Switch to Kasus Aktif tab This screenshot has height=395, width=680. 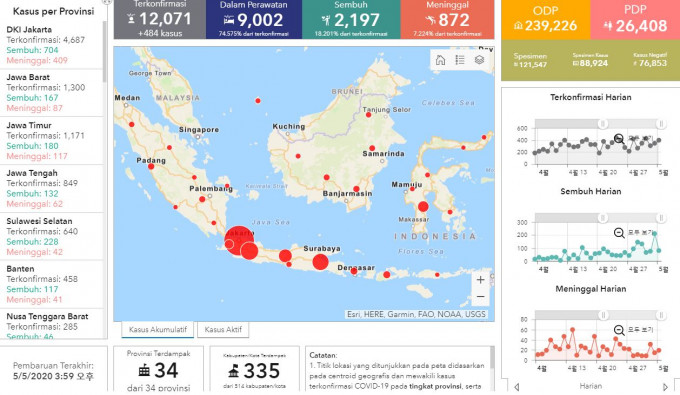point(223,330)
